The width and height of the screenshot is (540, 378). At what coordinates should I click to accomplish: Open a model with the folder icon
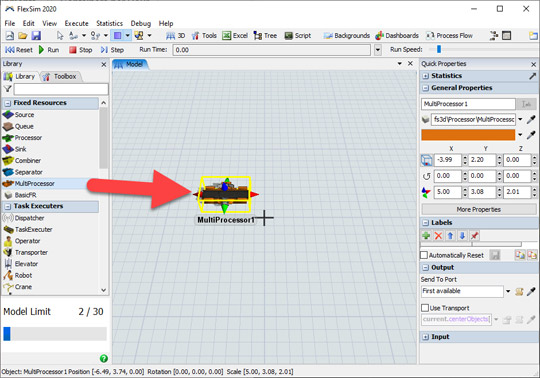click(23, 35)
